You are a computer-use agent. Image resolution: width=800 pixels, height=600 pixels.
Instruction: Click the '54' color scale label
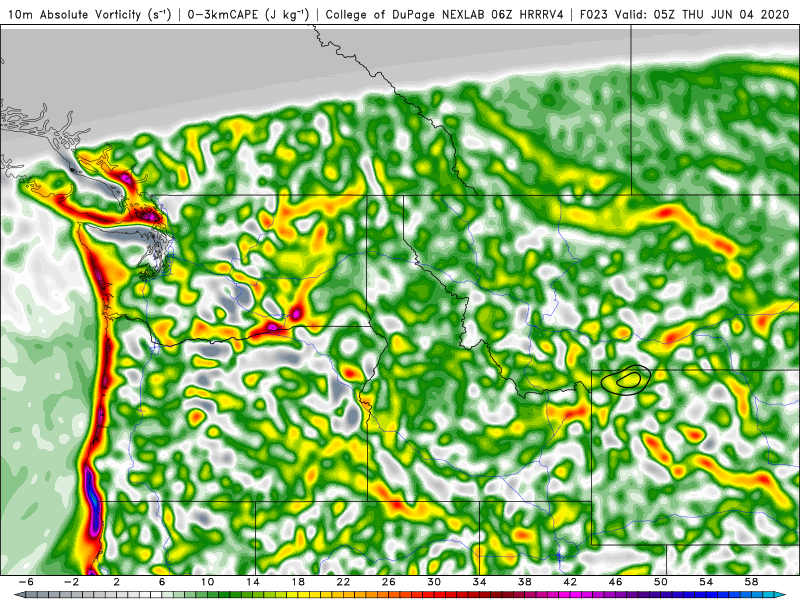pyautogui.click(x=707, y=582)
